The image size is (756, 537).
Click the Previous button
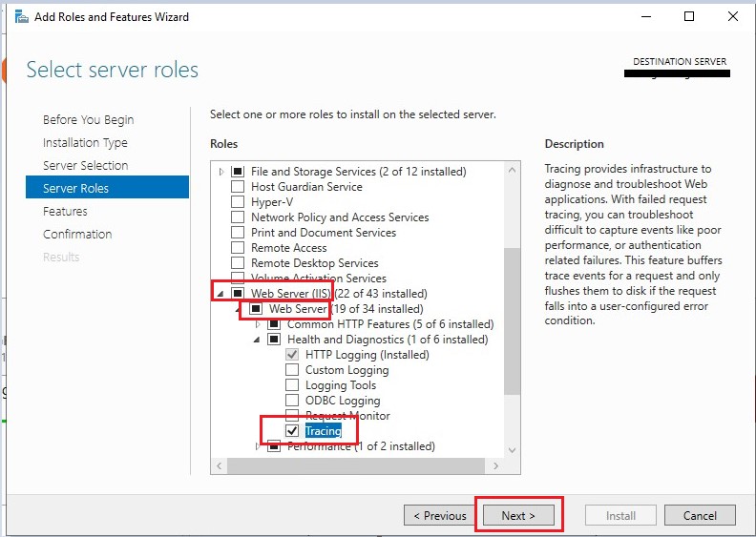coord(439,515)
